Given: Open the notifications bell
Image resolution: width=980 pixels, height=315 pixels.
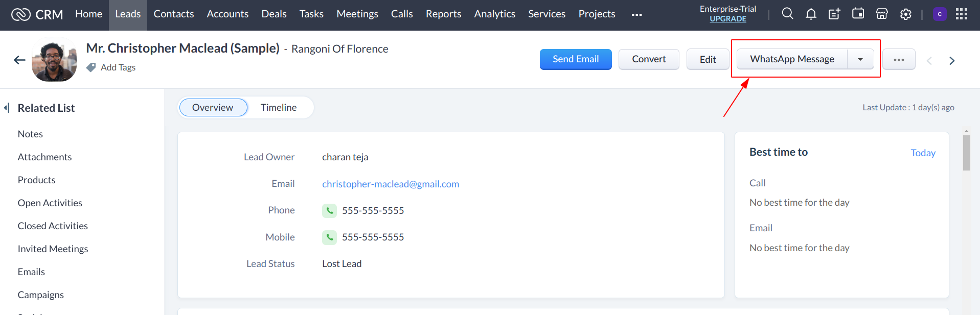Looking at the screenshot, I should [x=811, y=14].
